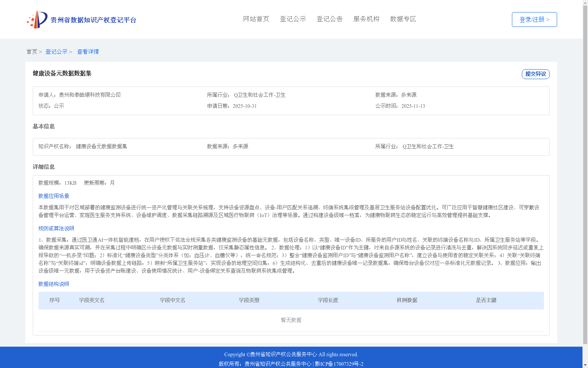
Task: Click 首页 in the breadcrumb
Action: click(x=32, y=52)
